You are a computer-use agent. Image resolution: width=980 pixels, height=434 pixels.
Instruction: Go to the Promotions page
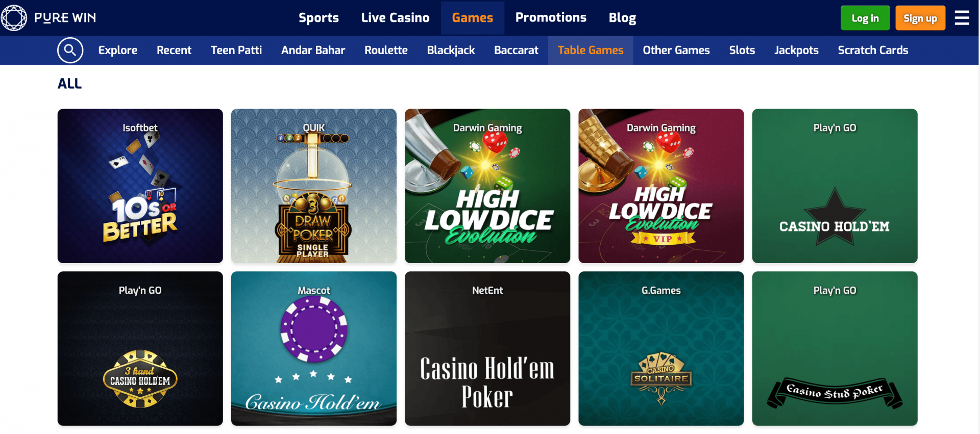(551, 18)
